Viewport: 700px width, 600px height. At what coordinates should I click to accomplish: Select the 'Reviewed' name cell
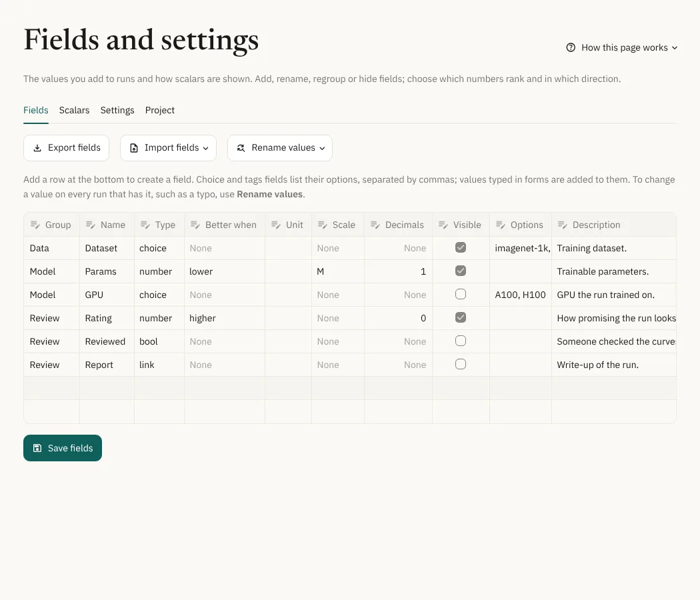click(x=107, y=341)
